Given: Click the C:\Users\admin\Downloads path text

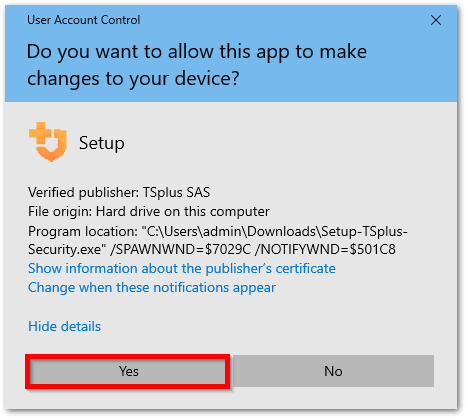Looking at the screenshot, I should [x=229, y=231].
